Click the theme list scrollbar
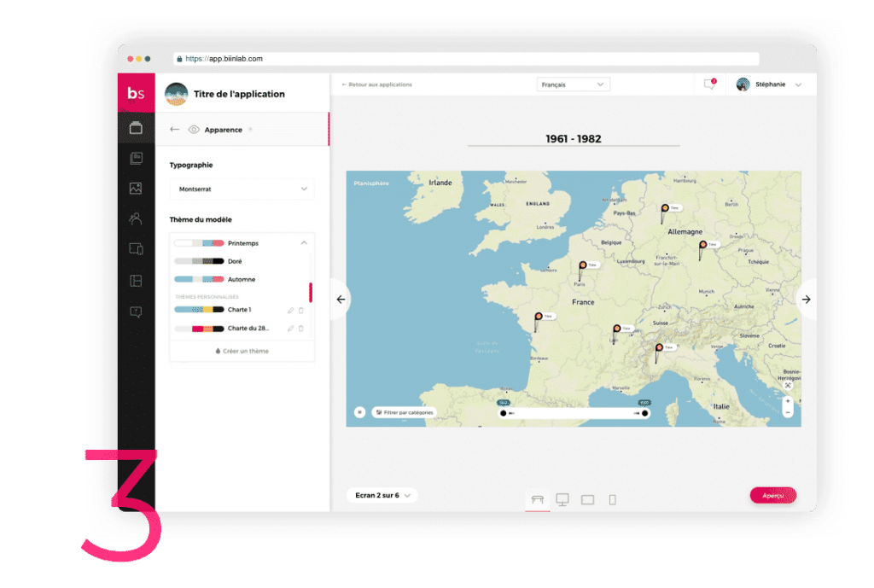 pos(311,292)
